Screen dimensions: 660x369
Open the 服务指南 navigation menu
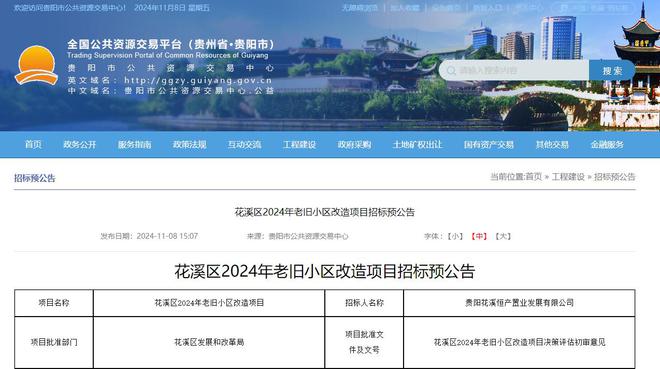(134, 144)
